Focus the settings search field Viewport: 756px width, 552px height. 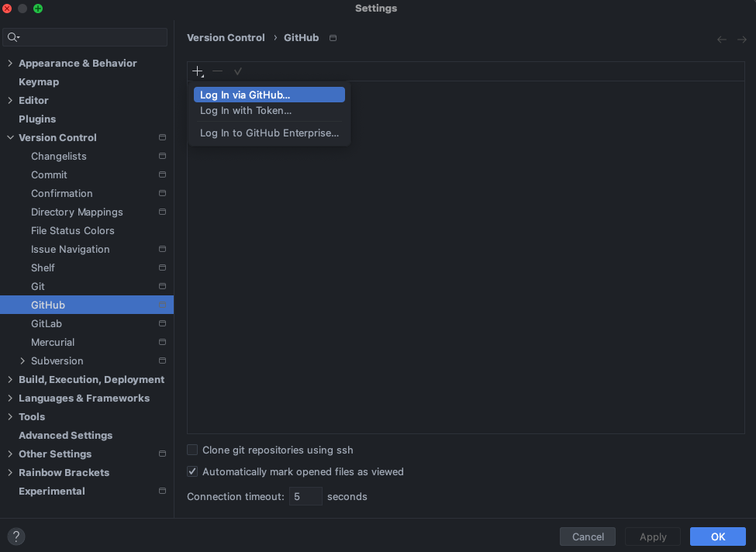85,37
